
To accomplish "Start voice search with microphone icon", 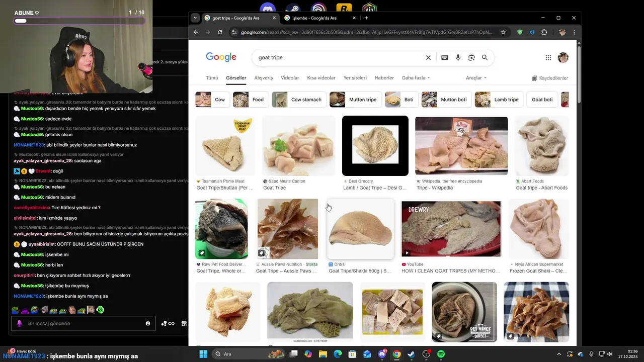I will [x=458, y=58].
